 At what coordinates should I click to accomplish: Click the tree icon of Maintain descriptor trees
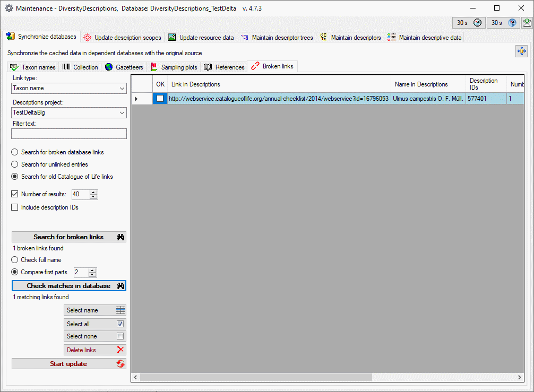pyautogui.click(x=245, y=38)
